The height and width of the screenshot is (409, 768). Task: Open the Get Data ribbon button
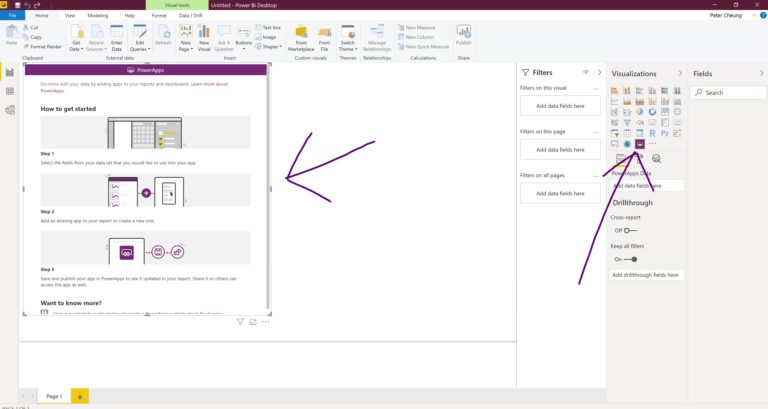(x=77, y=38)
